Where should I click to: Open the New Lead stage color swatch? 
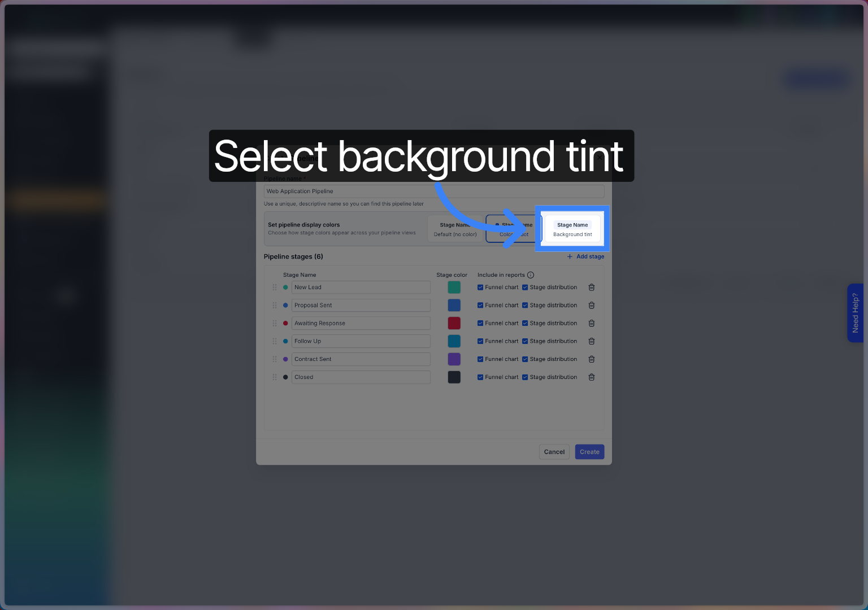pos(454,287)
